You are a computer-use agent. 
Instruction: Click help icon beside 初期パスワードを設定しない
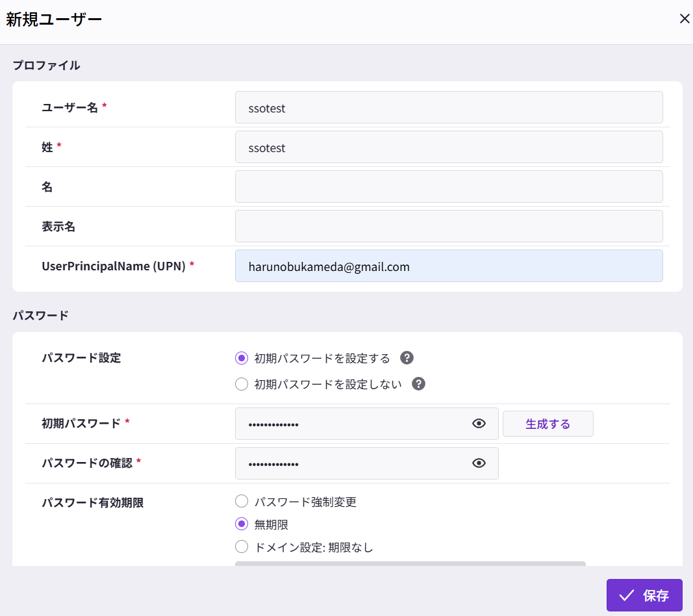tap(419, 384)
